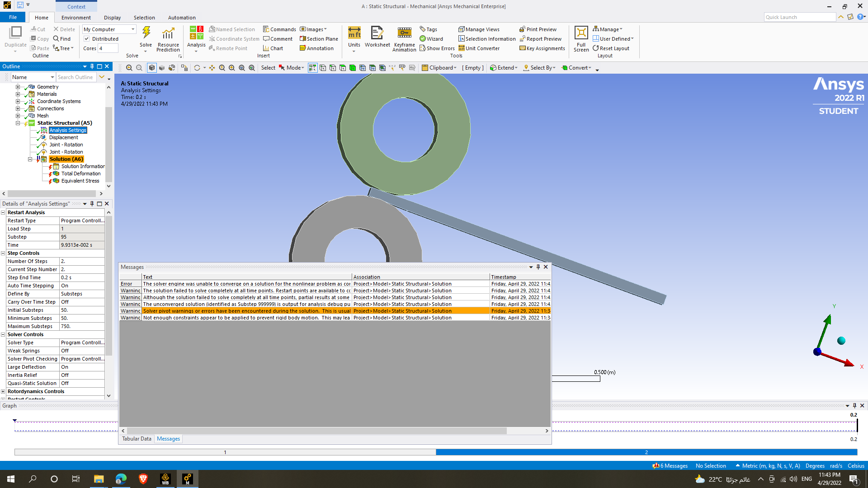Select the Pan tool in graphics toolbar

(x=212, y=68)
